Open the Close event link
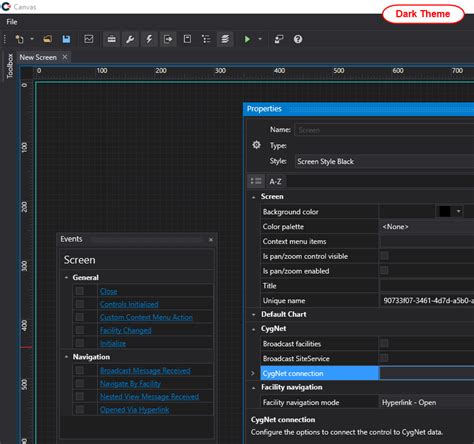 point(109,291)
